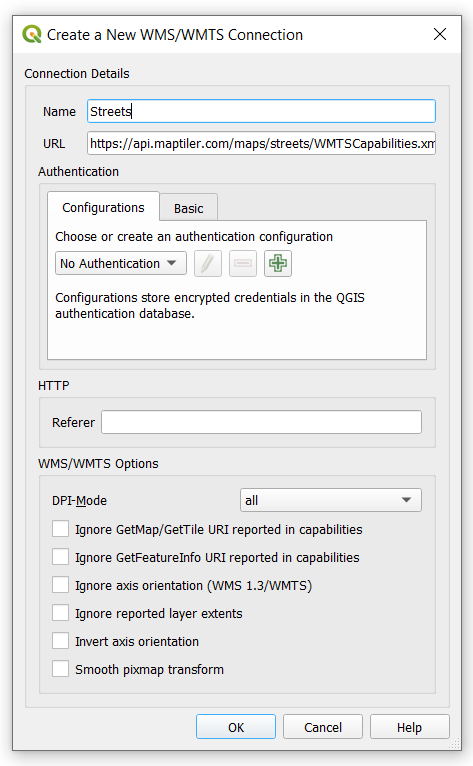Click the green plus add configuration icon
The height and width of the screenshot is (766, 473).
tap(278, 263)
